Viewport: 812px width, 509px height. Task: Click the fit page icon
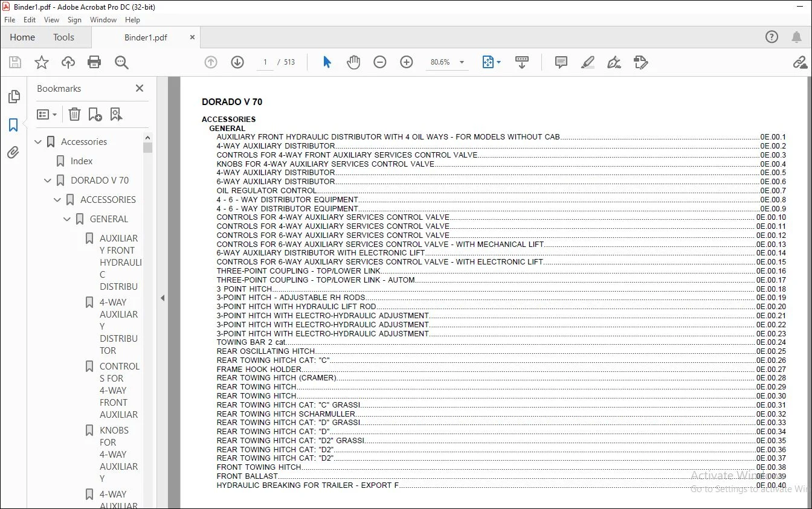click(x=488, y=62)
